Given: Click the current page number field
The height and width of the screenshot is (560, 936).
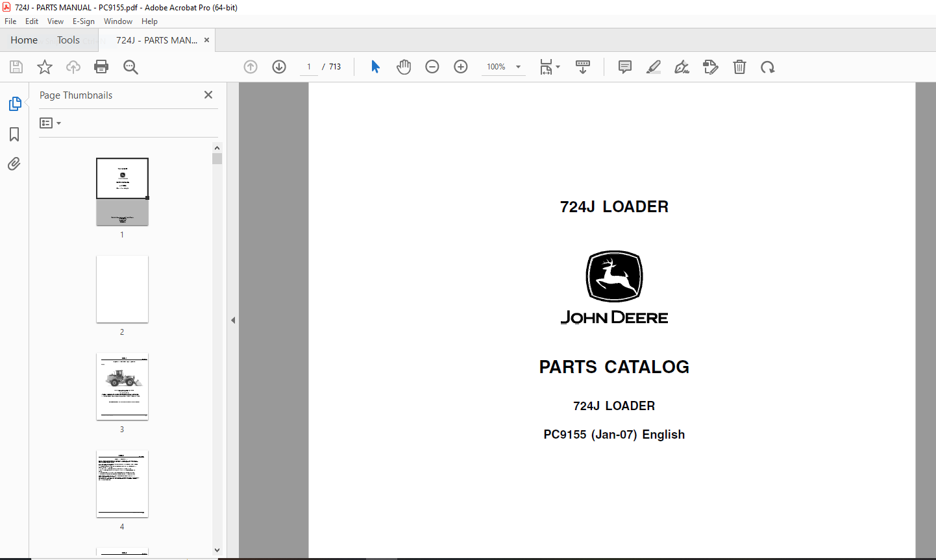Looking at the screenshot, I should tap(309, 67).
